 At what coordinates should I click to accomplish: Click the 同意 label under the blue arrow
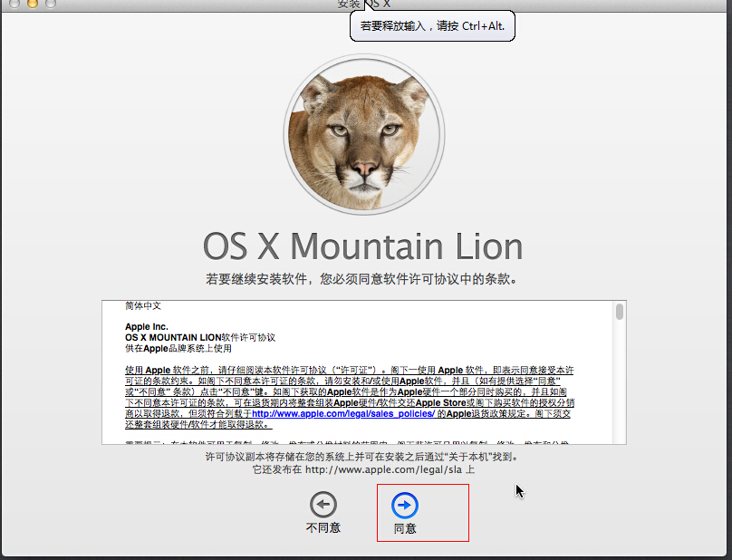[x=405, y=528]
